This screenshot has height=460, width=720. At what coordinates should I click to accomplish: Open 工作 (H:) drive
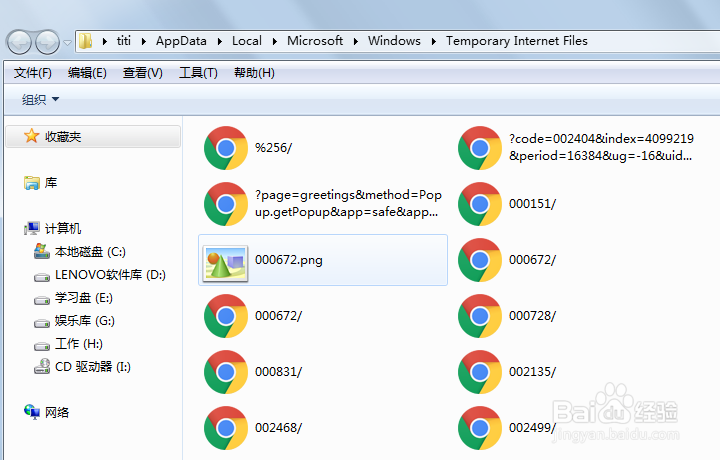click(x=79, y=343)
